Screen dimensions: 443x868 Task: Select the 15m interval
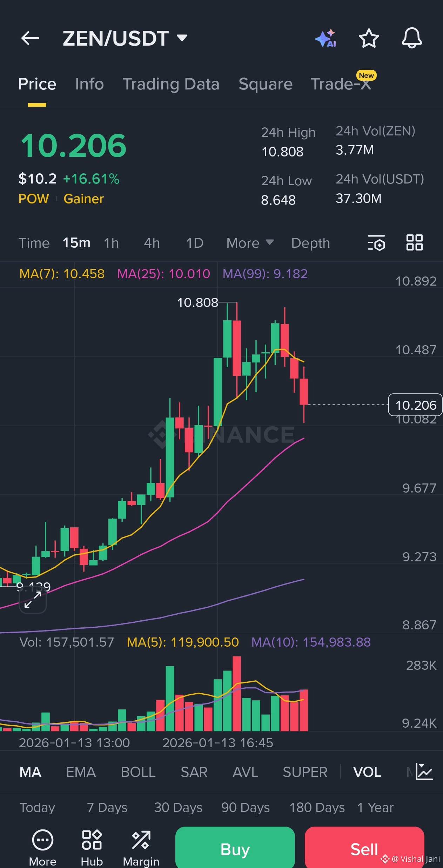click(x=76, y=243)
